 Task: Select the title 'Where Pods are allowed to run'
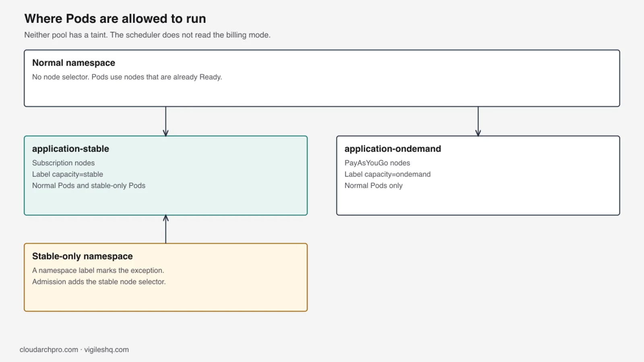115,19
